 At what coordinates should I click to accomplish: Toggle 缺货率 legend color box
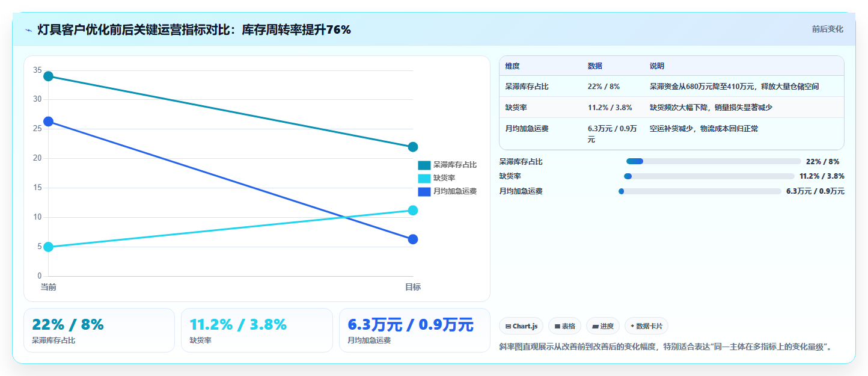click(x=424, y=178)
